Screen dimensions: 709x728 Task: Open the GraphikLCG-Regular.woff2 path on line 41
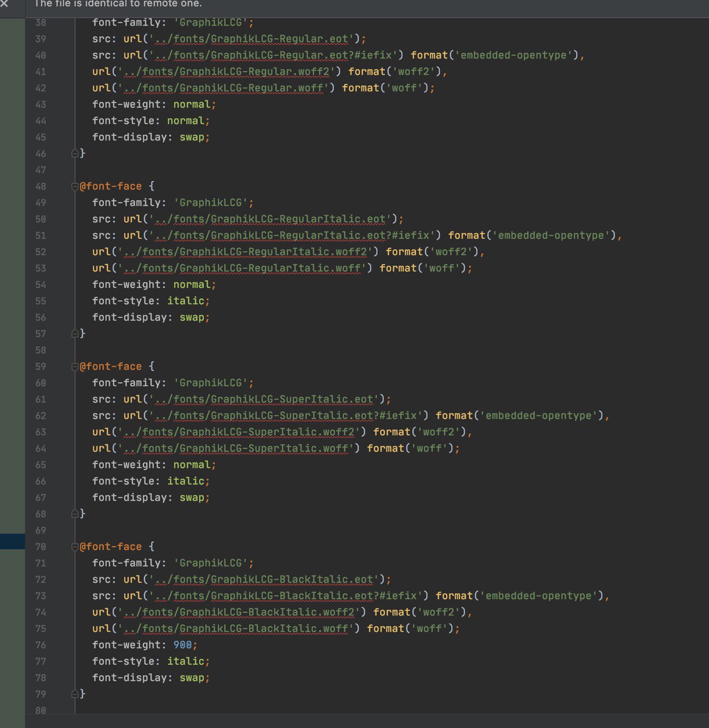226,72
